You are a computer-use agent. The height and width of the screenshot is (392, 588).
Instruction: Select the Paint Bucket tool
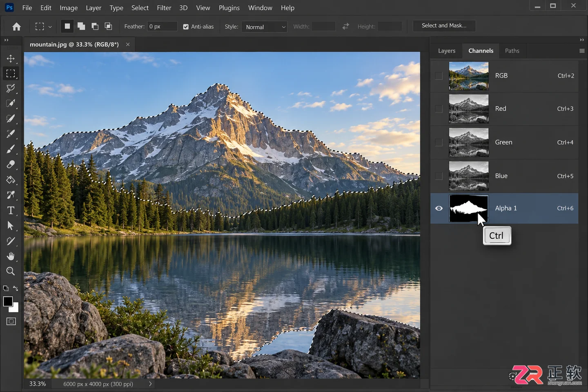pyautogui.click(x=11, y=180)
